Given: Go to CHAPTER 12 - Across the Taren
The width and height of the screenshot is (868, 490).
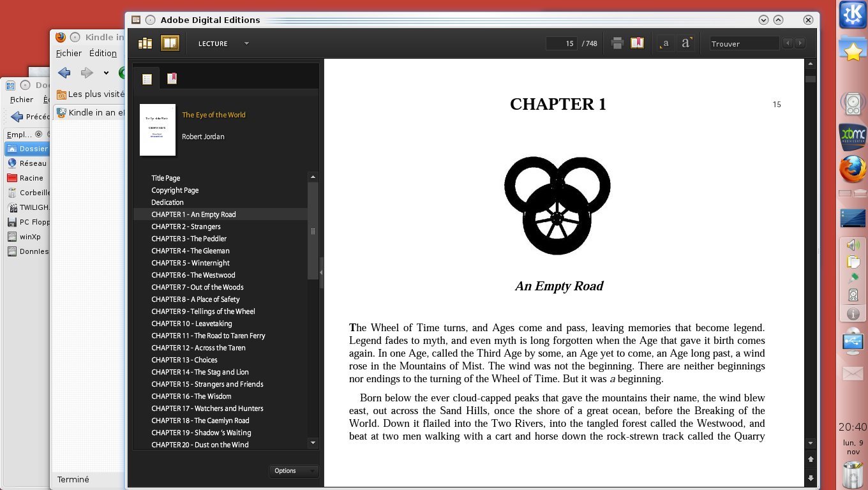Looking at the screenshot, I should pyautogui.click(x=198, y=348).
